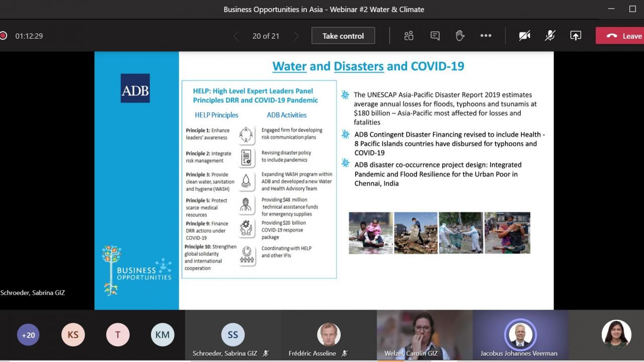Select Schroeder, Sabrina GIZ participant tile
The height and width of the screenshot is (362, 644).
pyautogui.click(x=233, y=335)
